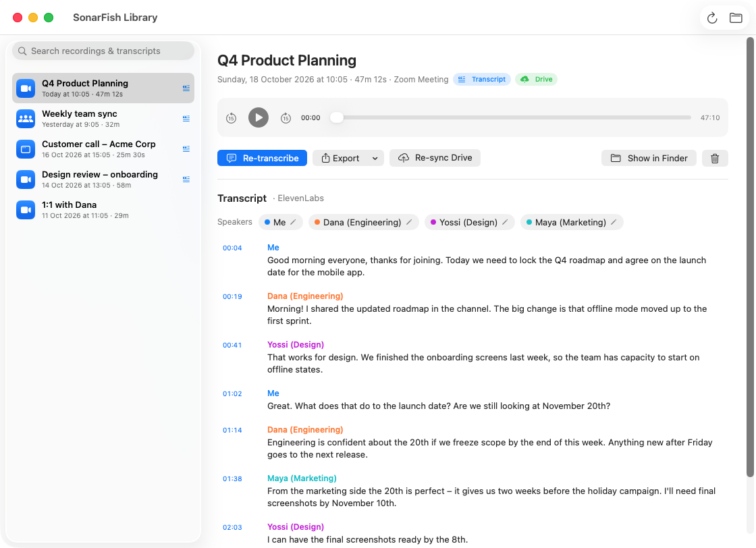Select the Customer call – Acme Corp recording

[x=103, y=149]
